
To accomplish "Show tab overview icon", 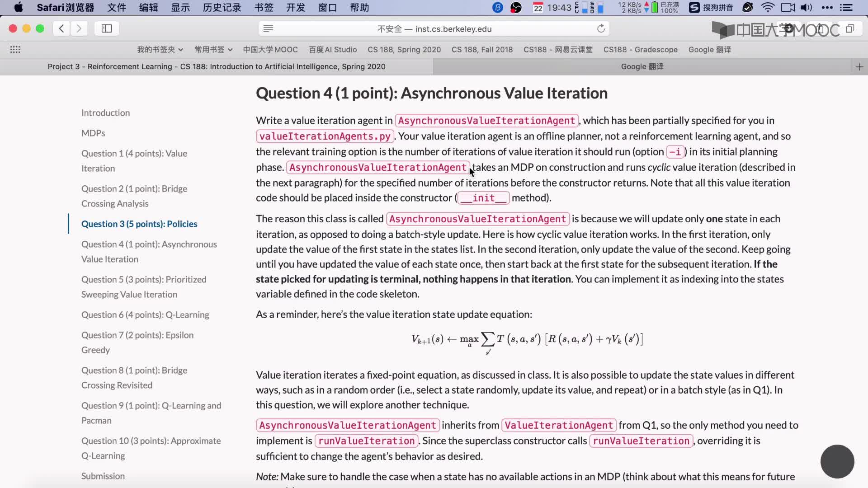I will (x=850, y=28).
